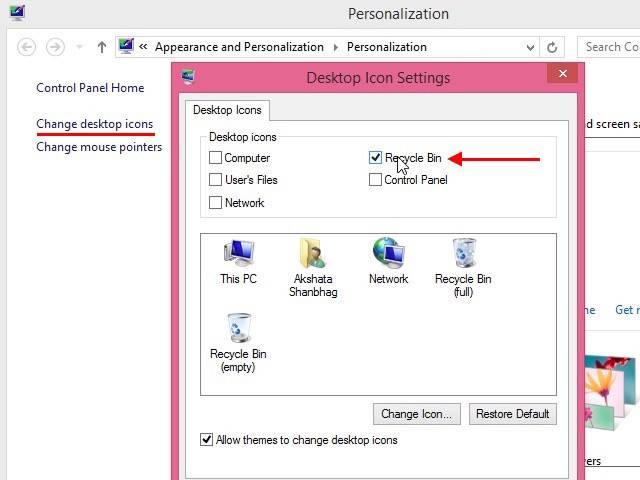This screenshot has height=480, width=640.
Task: Expand Appearance and Personalization breadcrumb arrow
Action: [x=336, y=47]
